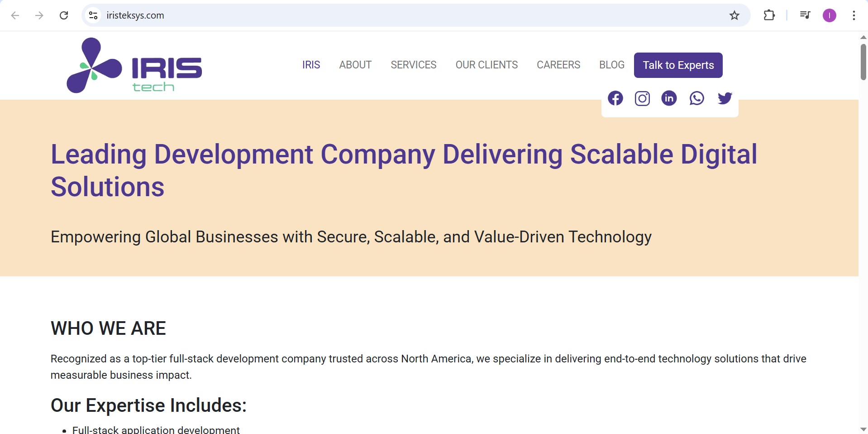
Task: Visit the CAREERS page link
Action: point(558,65)
